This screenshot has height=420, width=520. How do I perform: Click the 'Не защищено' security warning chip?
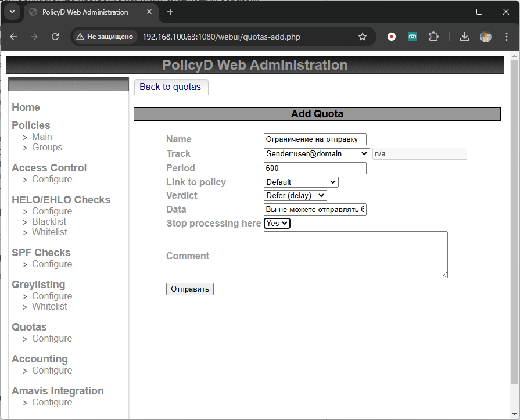coord(105,37)
